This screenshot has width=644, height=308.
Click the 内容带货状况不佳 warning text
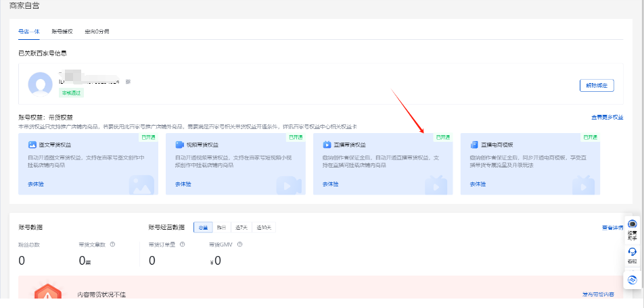point(101,294)
